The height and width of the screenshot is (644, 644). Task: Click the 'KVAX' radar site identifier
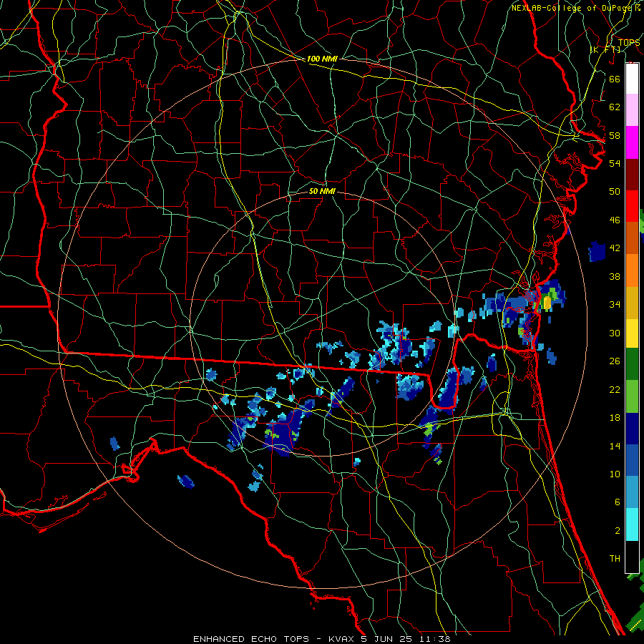pos(341,639)
